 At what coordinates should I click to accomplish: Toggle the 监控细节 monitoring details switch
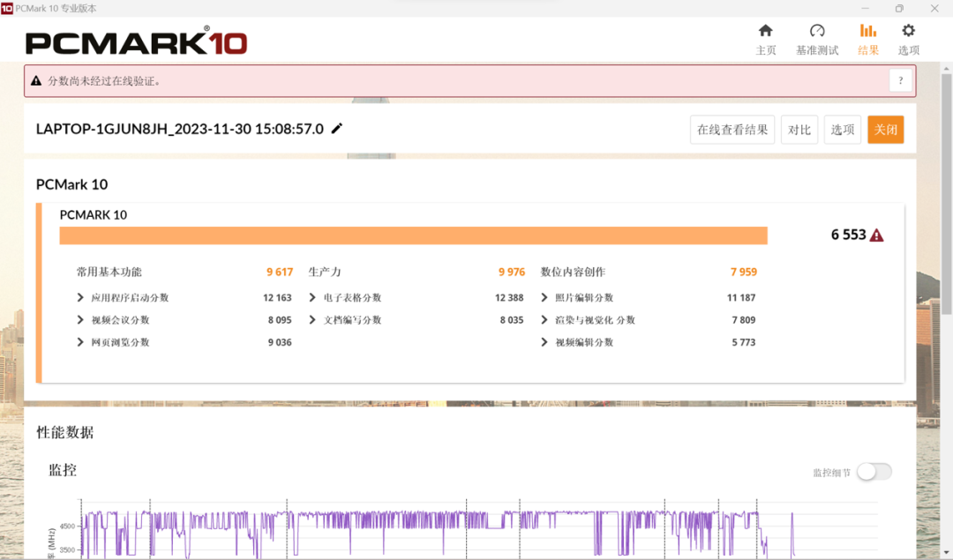click(x=874, y=472)
